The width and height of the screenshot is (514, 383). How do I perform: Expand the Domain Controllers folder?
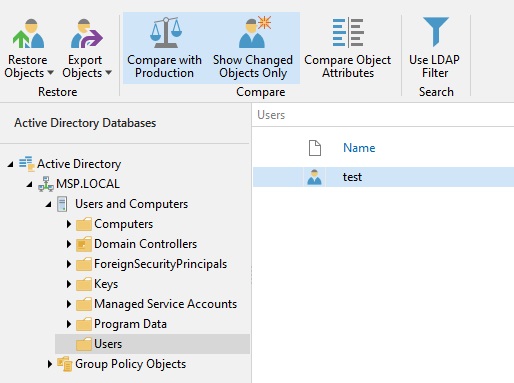tap(69, 244)
